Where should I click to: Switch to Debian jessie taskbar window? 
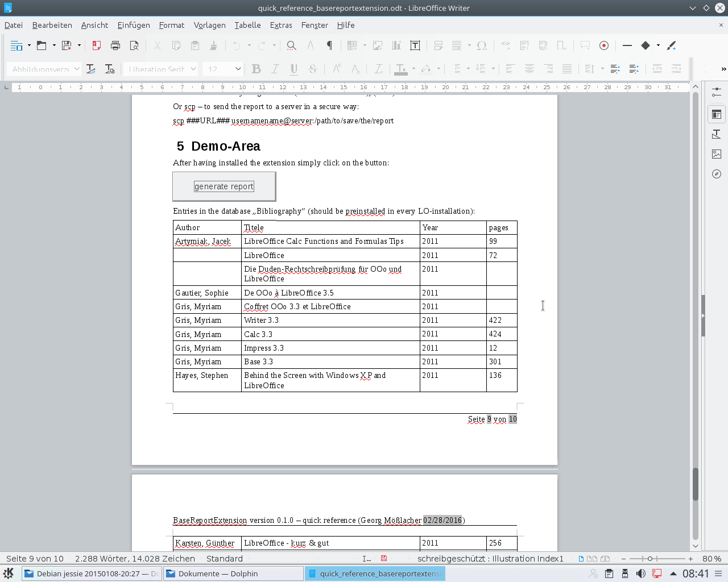[92, 573]
